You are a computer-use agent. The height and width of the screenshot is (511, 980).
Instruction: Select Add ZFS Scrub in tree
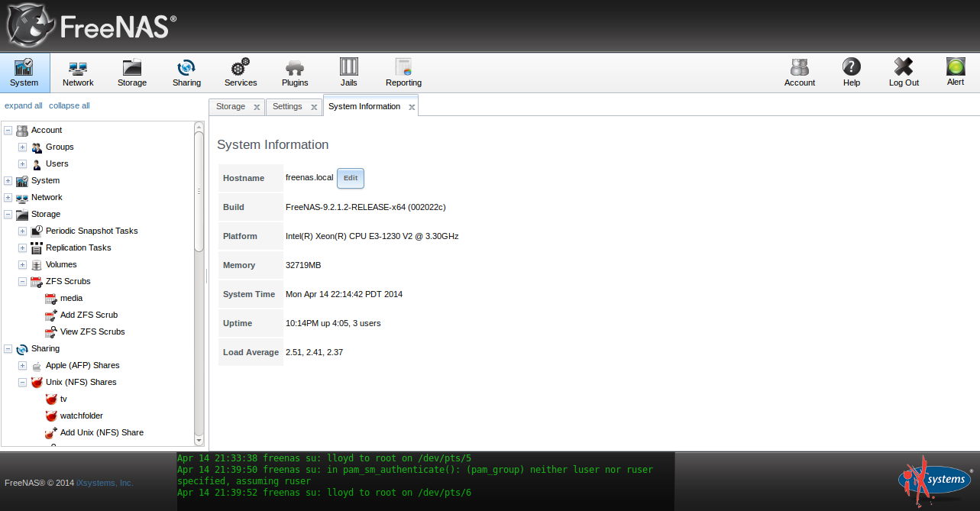[89, 315]
